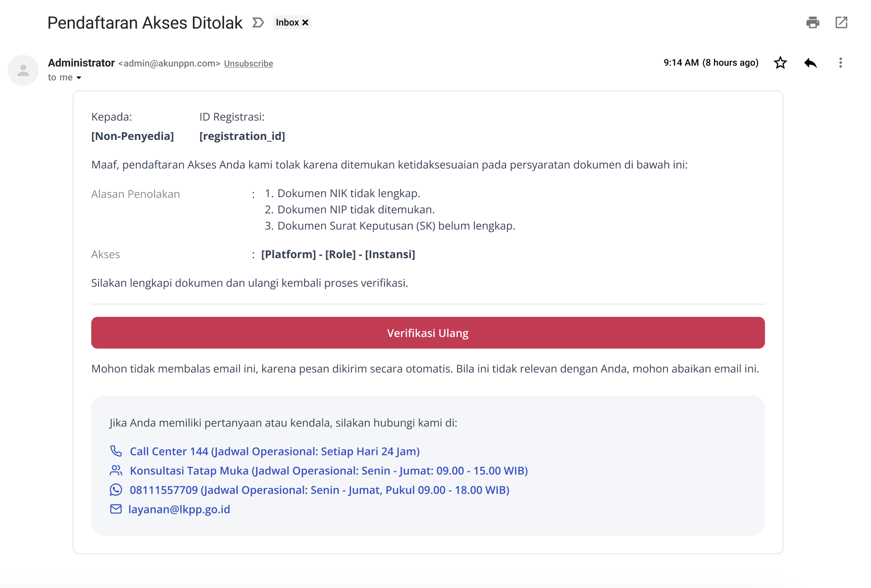This screenshot has height=588, width=871.
Task: Open the three-dot More options menu
Action: [x=840, y=63]
